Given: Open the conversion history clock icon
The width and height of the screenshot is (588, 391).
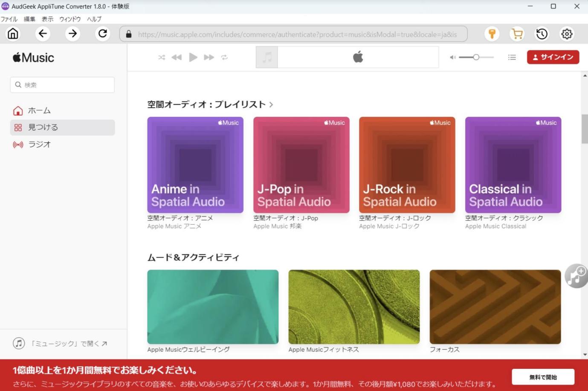Looking at the screenshot, I should (542, 34).
